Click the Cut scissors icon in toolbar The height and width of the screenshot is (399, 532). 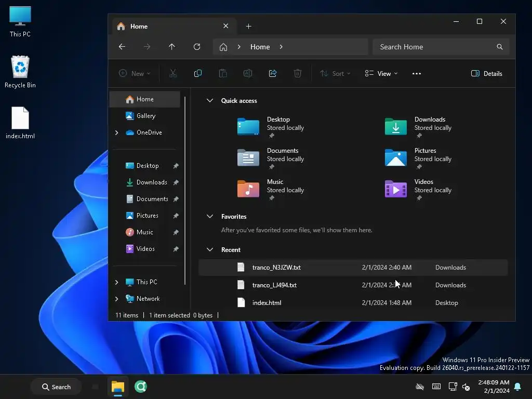click(x=173, y=73)
